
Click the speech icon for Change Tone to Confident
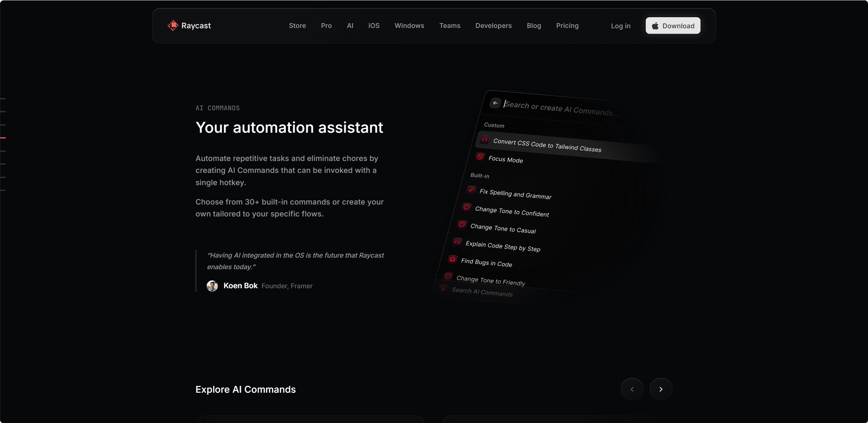tap(467, 207)
